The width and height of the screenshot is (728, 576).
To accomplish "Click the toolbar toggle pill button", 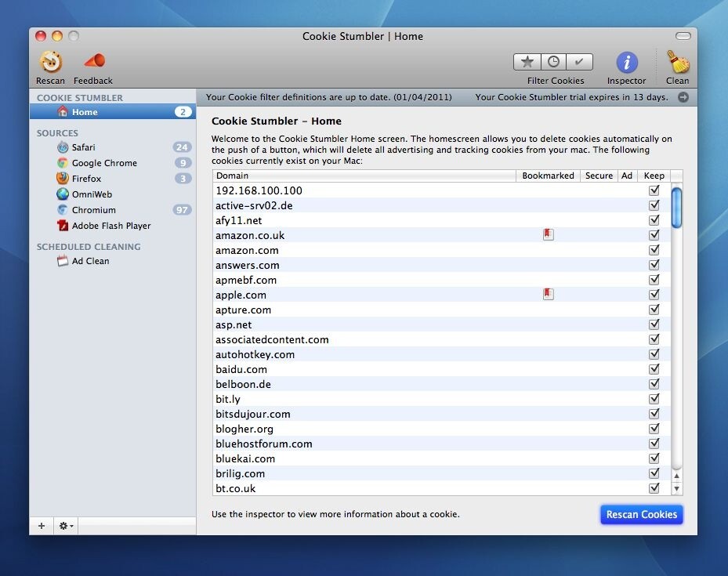I will tap(683, 36).
